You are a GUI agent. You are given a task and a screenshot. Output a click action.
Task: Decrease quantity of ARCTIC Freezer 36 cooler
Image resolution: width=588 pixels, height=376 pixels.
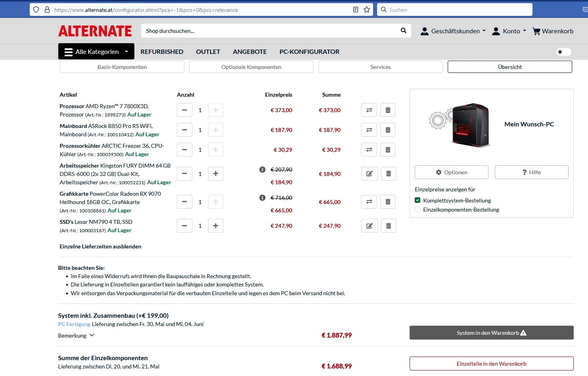(184, 150)
